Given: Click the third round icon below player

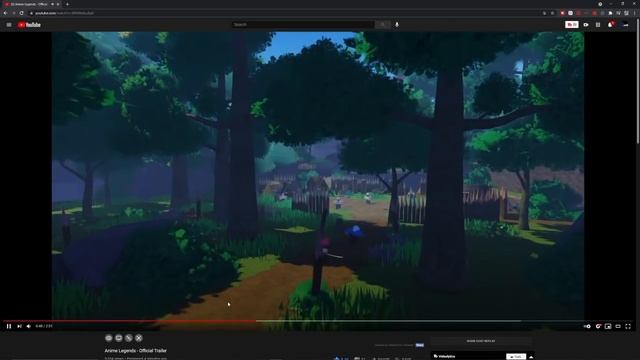Looking at the screenshot, I should click(129, 338).
